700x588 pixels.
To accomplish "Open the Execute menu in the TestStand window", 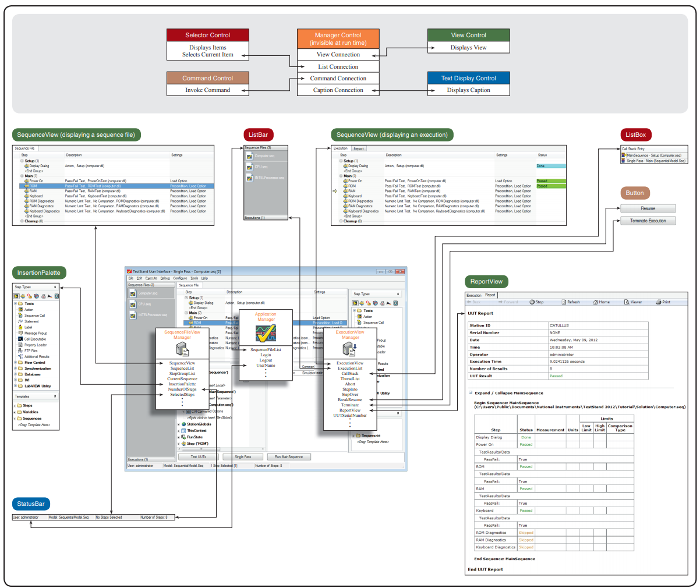I will (151, 278).
